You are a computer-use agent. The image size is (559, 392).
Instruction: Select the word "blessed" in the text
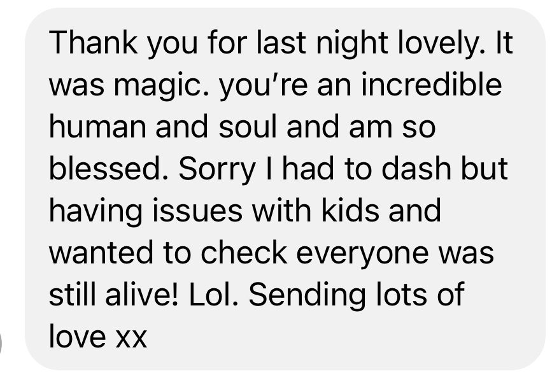pyautogui.click(x=104, y=169)
